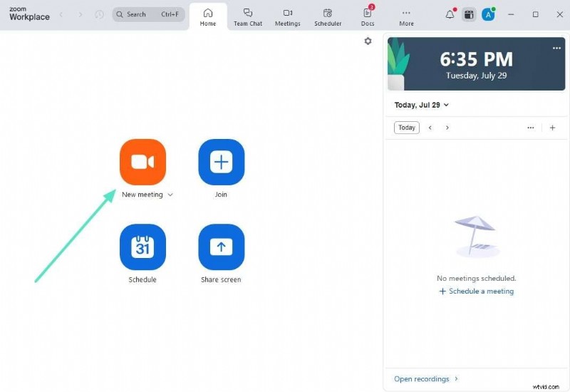This screenshot has width=570, height=392.
Task: Open the notifications bell icon
Action: (450, 14)
